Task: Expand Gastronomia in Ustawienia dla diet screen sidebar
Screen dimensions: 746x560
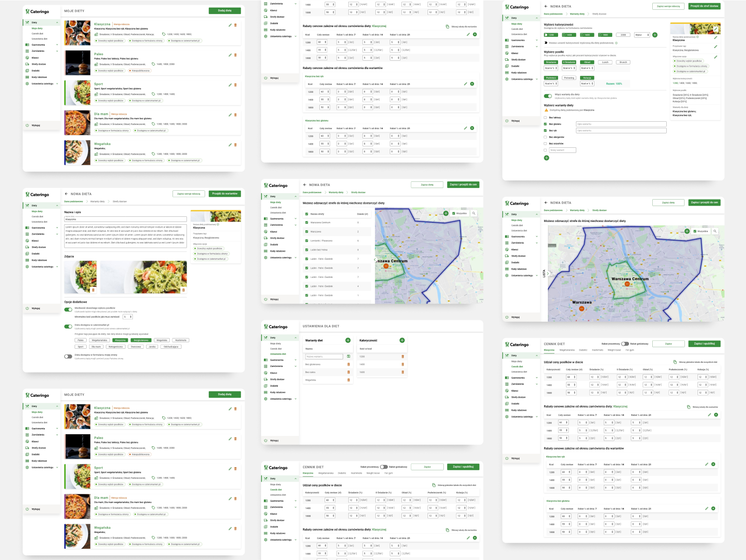Action: tap(296, 360)
